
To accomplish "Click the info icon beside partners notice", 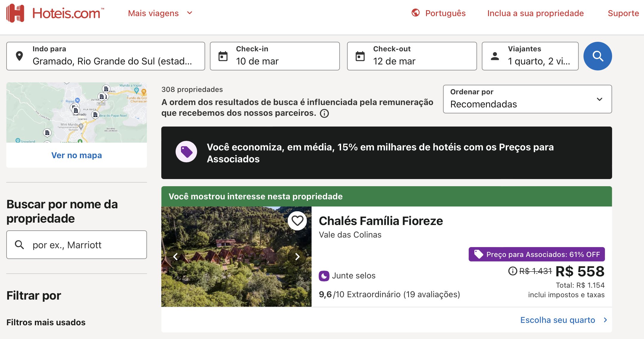I will (324, 113).
